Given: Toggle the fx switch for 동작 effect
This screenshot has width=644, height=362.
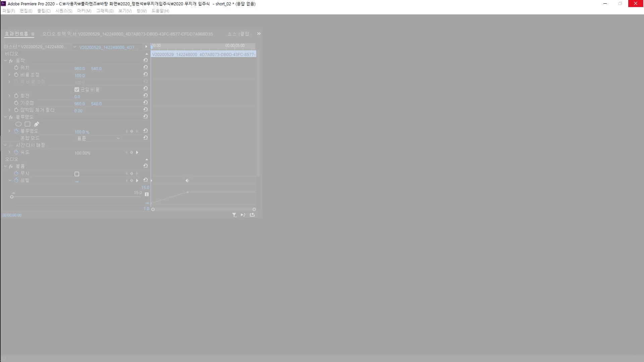Looking at the screenshot, I should 11,61.
